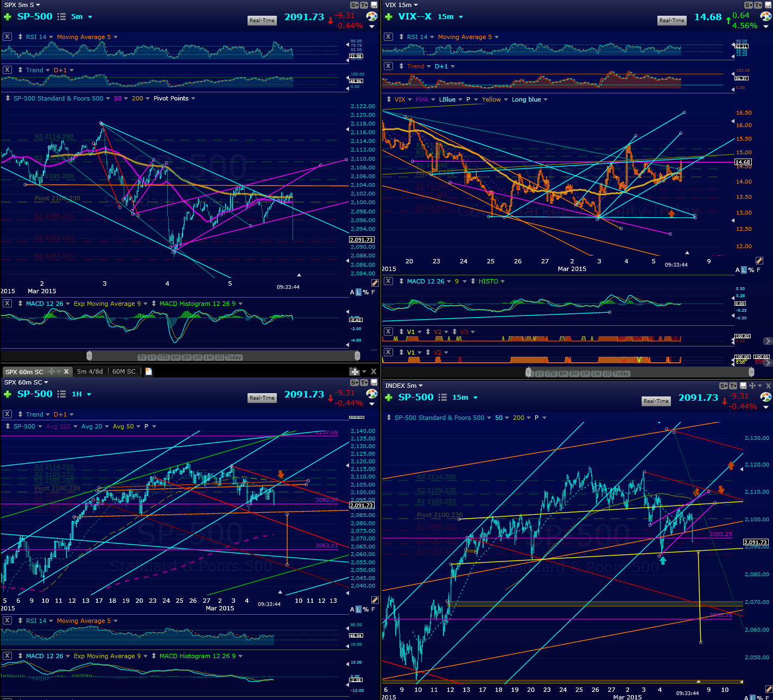The height and width of the screenshot is (700, 773).
Task: Remove RSI 14 panel in VIX 15m chart
Action: [x=388, y=37]
